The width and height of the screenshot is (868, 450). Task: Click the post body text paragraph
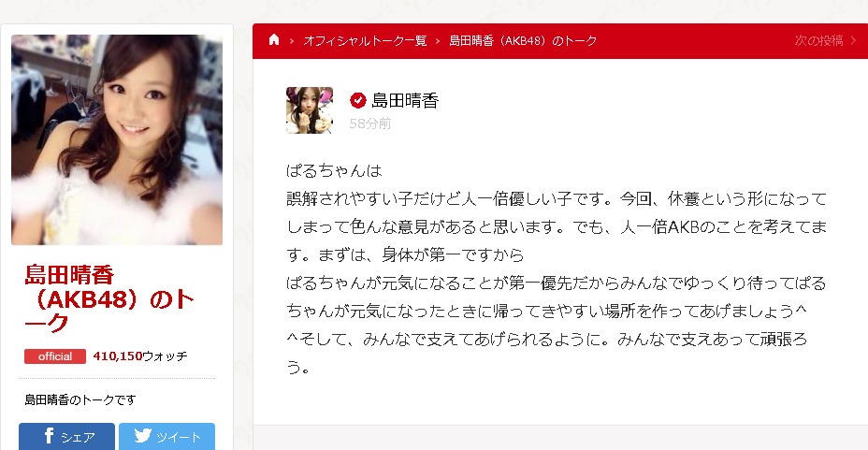point(557,269)
